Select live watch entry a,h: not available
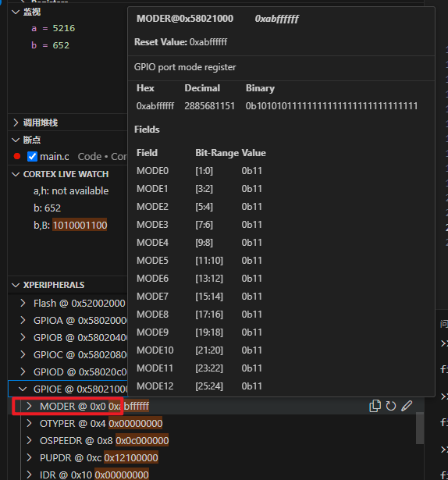448x480 pixels. tap(71, 190)
